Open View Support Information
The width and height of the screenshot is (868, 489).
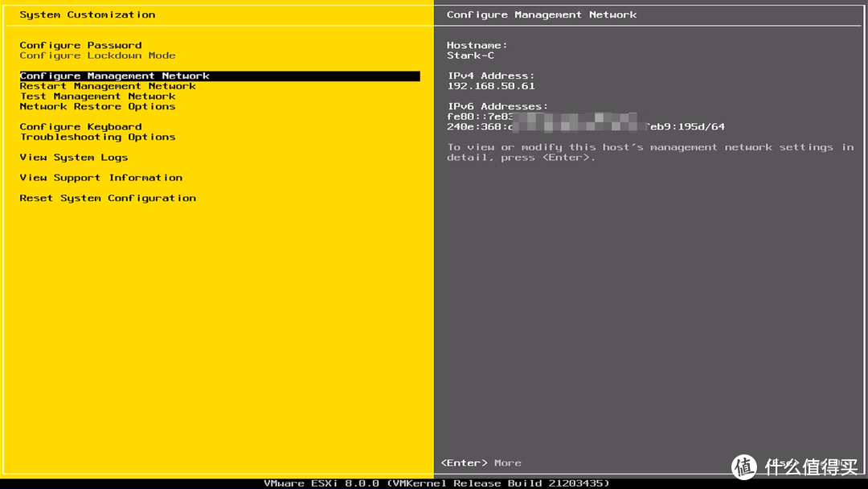(x=101, y=178)
